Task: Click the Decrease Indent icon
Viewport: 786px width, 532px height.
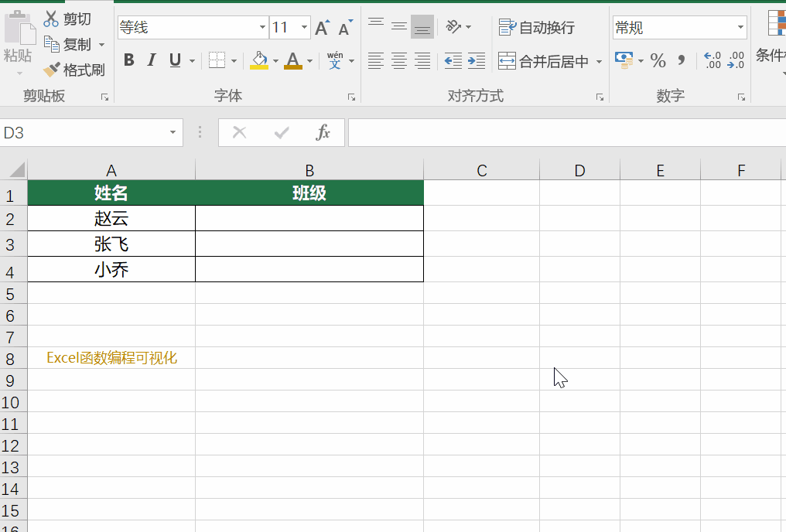Action: pyautogui.click(x=453, y=60)
